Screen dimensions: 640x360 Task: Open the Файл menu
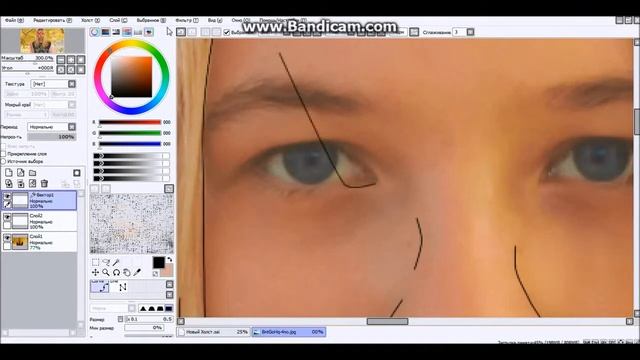(x=14, y=20)
